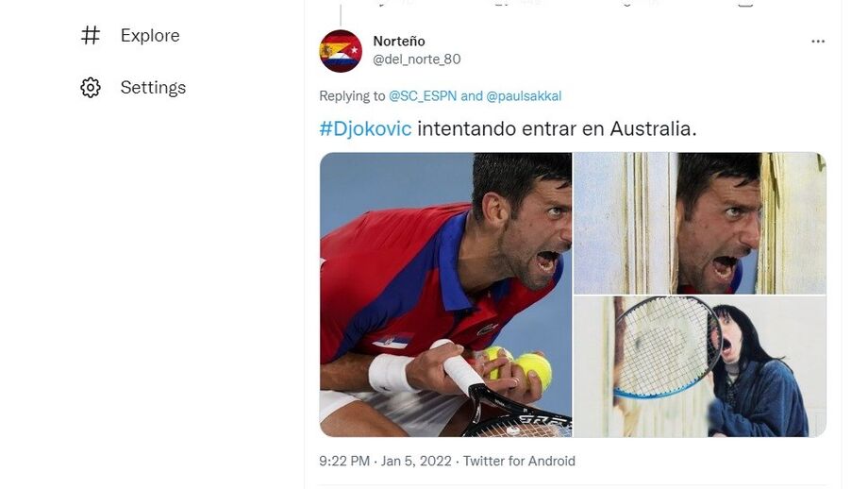The width and height of the screenshot is (868, 489).
Task: Open the Settings menu label
Action: coord(154,88)
